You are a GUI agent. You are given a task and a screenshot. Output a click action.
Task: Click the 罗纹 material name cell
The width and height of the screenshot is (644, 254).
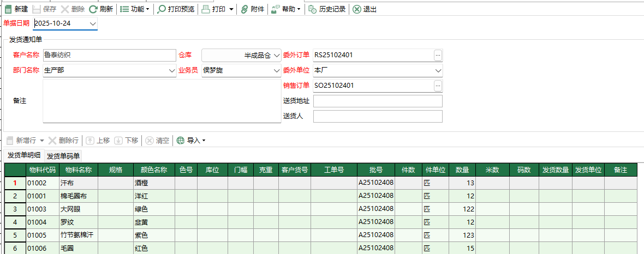click(79, 222)
